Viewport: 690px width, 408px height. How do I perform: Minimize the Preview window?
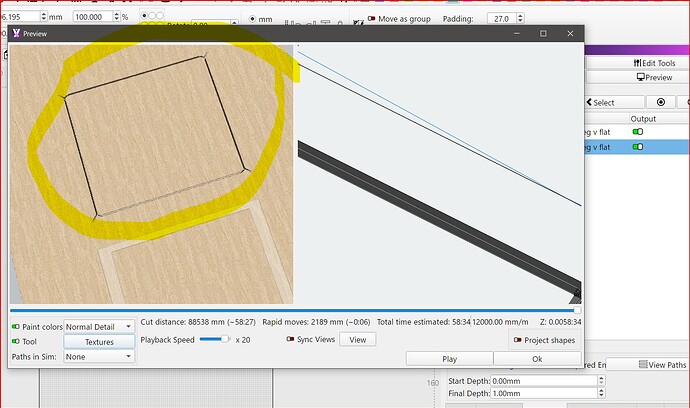coord(517,33)
